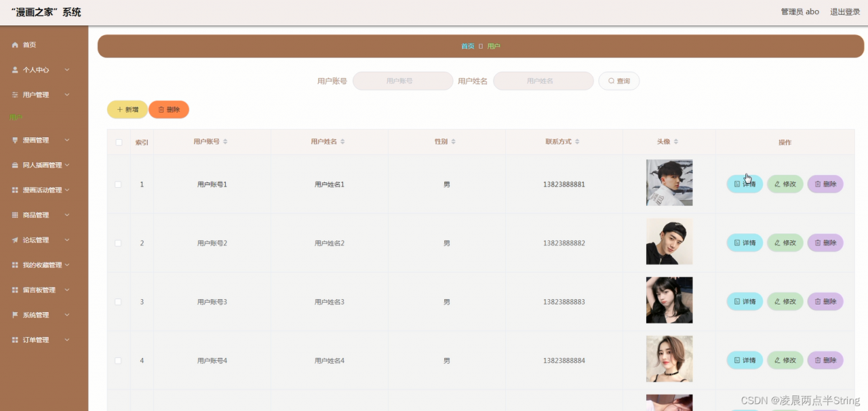The width and height of the screenshot is (868, 411).
Task: Open avatar thumbnail of 用户账号3
Action: click(x=669, y=300)
